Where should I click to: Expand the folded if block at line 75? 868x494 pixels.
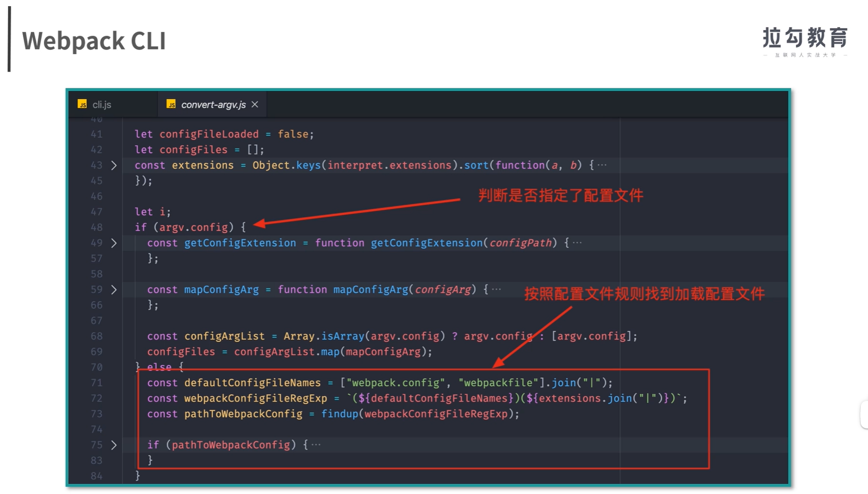click(x=114, y=445)
